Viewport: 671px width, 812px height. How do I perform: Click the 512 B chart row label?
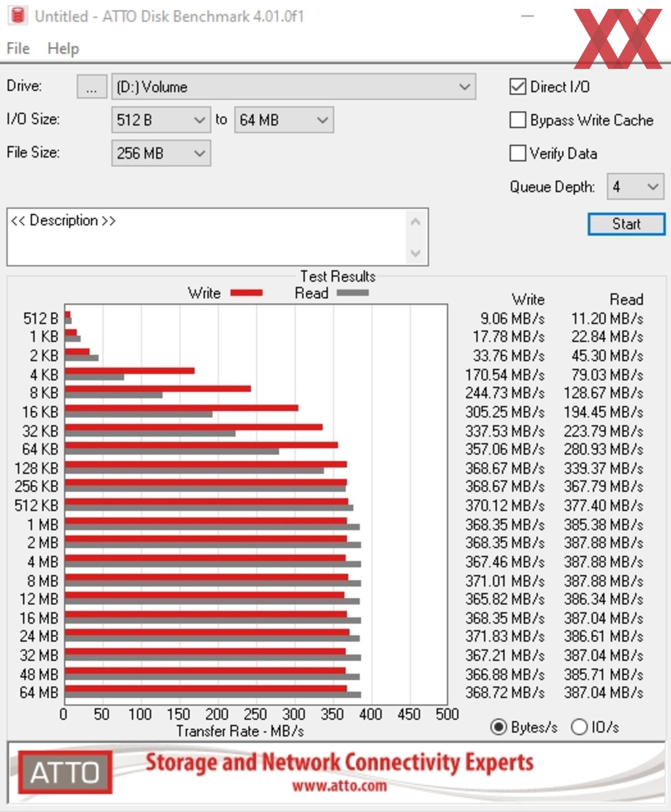click(41, 318)
